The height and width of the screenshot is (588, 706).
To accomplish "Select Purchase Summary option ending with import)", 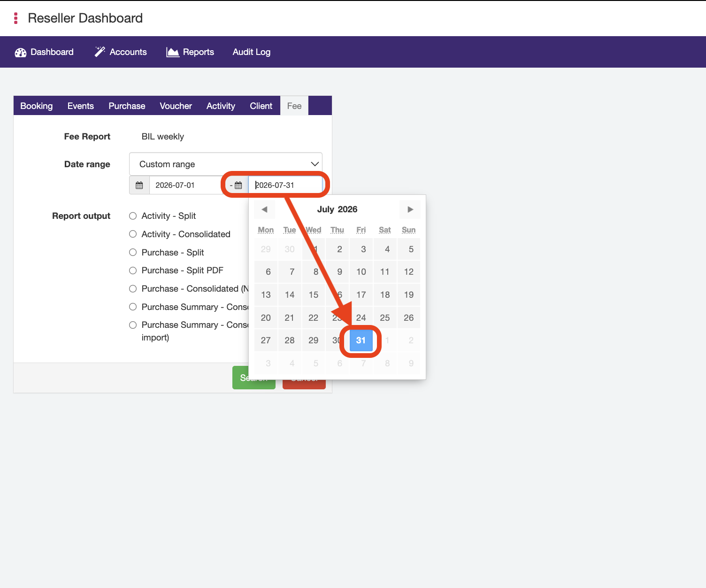I will click(133, 325).
